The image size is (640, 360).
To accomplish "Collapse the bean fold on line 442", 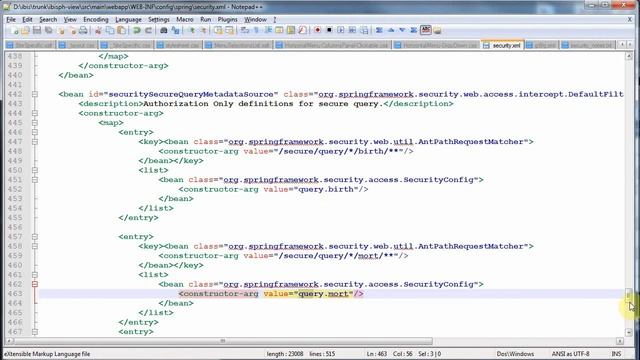I will click(35, 94).
